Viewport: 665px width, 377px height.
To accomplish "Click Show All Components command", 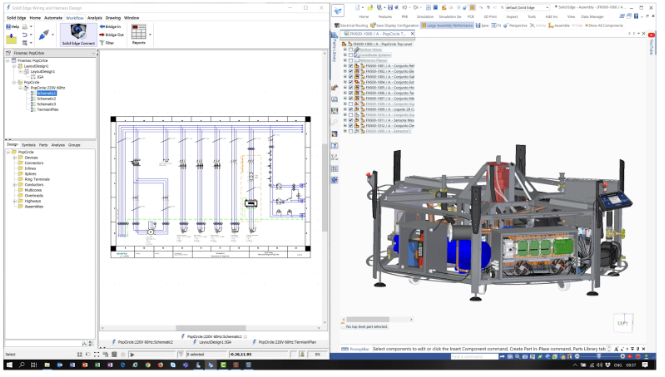I will (604, 25).
